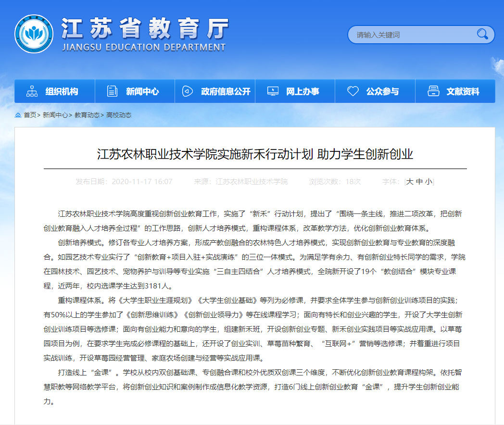Click the home icon in breadcrumb

(18, 115)
